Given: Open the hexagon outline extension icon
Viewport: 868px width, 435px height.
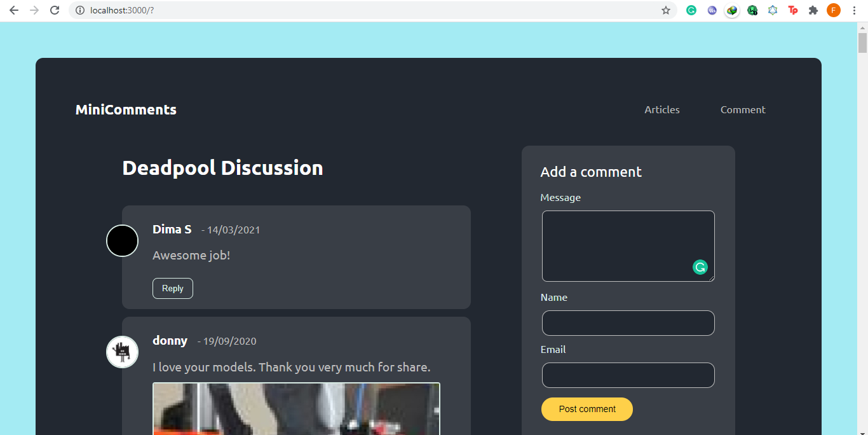Looking at the screenshot, I should 773,10.
